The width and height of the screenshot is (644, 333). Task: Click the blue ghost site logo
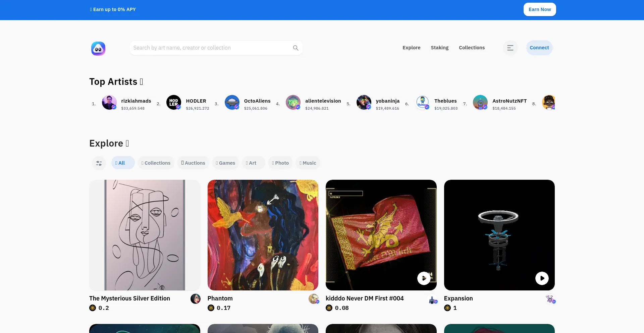(x=98, y=49)
